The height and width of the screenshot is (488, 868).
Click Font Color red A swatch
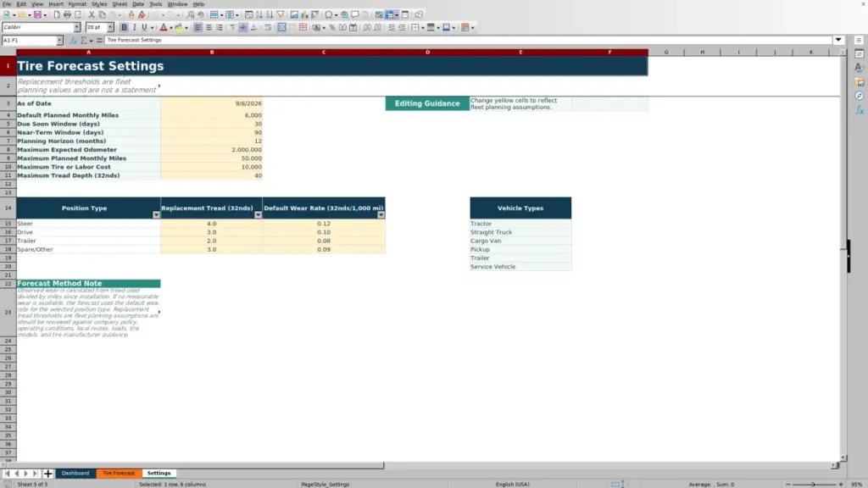tap(164, 27)
